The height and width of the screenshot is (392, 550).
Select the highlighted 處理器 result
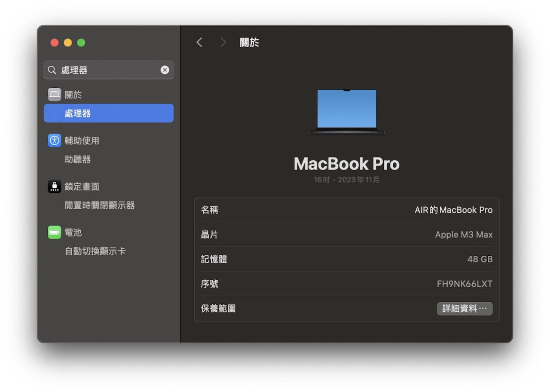[108, 113]
